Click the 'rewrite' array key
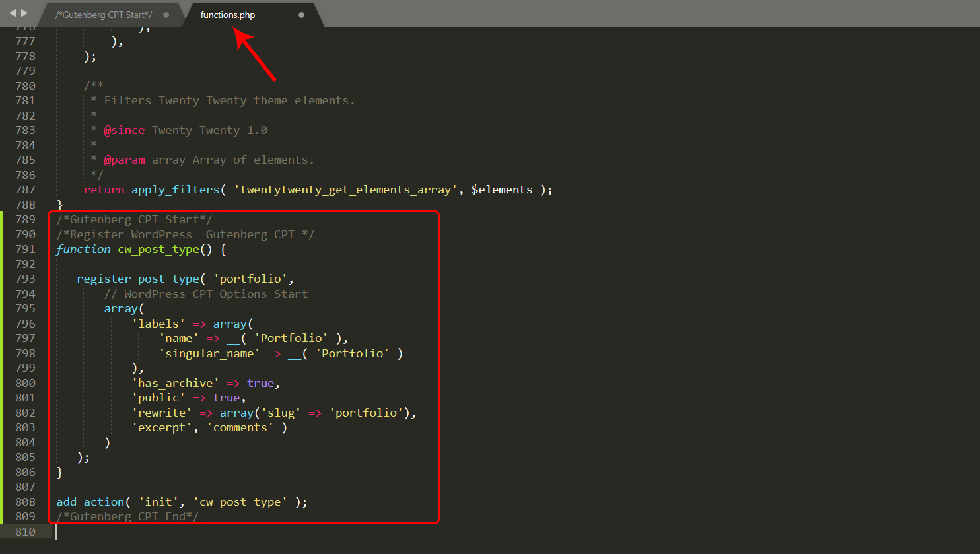This screenshot has height=554, width=980. [x=162, y=413]
